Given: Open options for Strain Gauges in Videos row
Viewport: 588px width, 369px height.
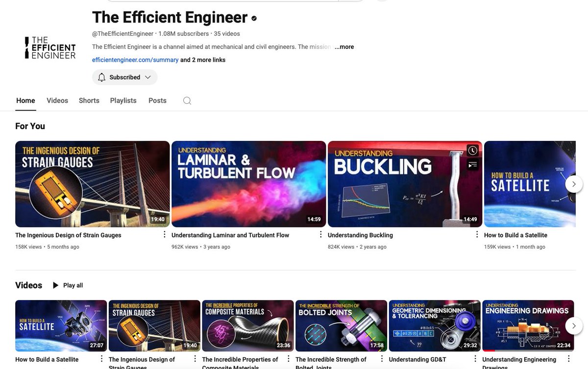Looking at the screenshot, I should tap(195, 359).
